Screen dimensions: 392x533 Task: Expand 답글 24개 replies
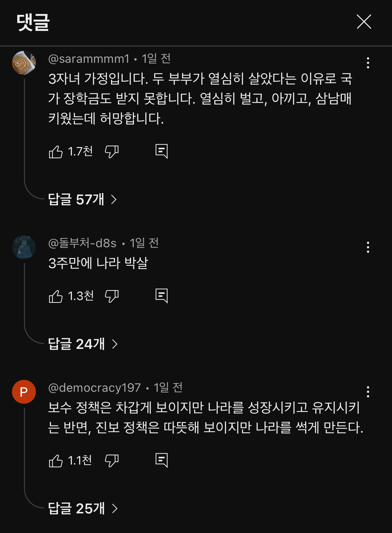pos(83,344)
